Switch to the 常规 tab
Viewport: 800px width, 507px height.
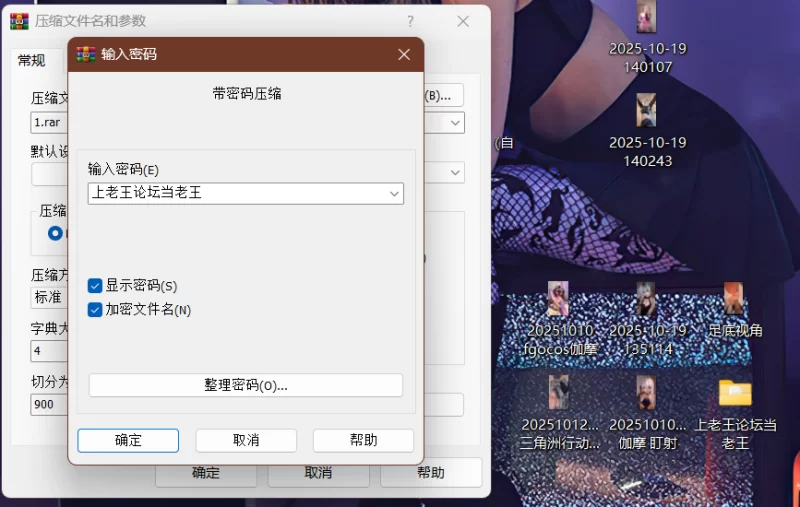[31, 60]
